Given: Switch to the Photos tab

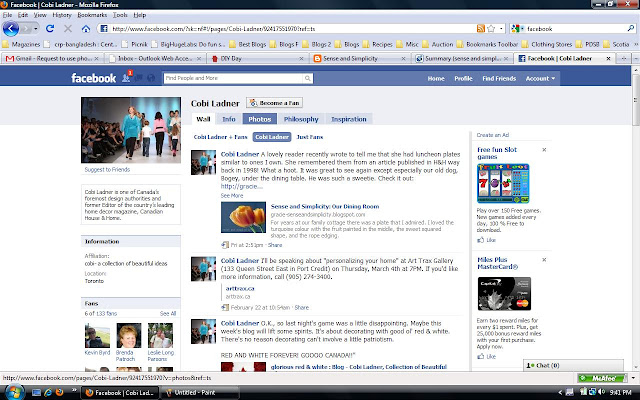Looking at the screenshot, I should (x=260, y=119).
